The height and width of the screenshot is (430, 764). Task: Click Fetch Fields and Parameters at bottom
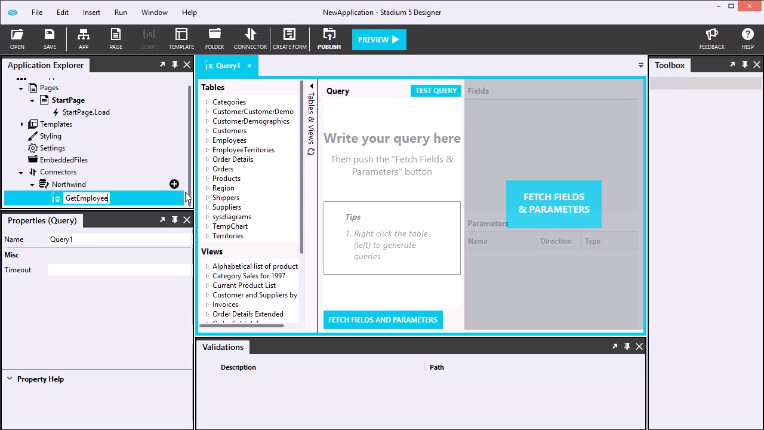383,320
